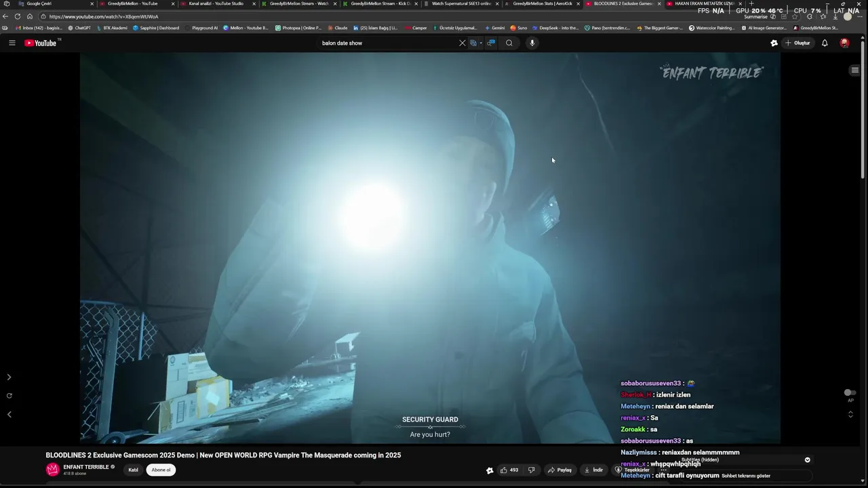Click Sohbet tekrarını göster chat replay
The image size is (868, 488).
pyautogui.click(x=746, y=476)
